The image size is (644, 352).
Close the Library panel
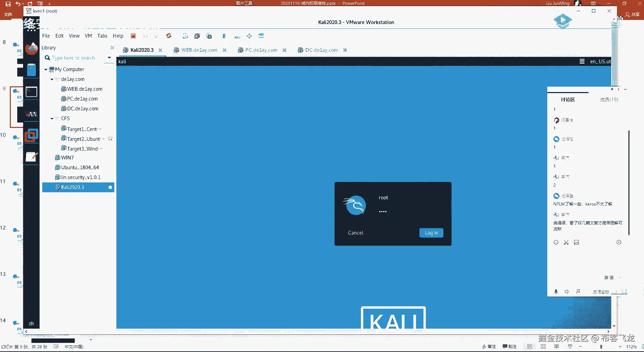coord(112,48)
